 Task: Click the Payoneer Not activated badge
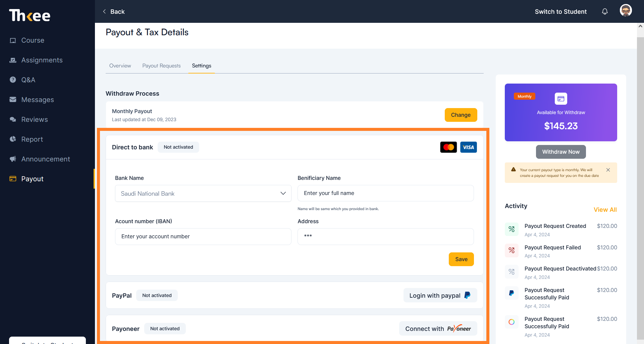(x=165, y=329)
